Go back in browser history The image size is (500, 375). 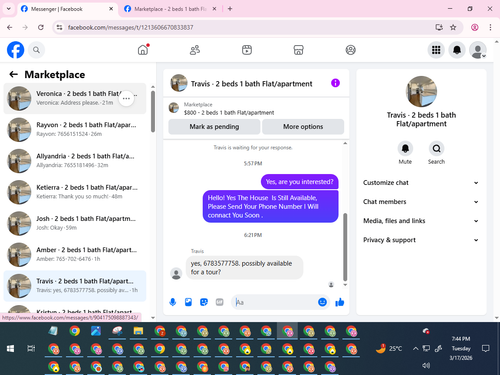click(x=10, y=27)
